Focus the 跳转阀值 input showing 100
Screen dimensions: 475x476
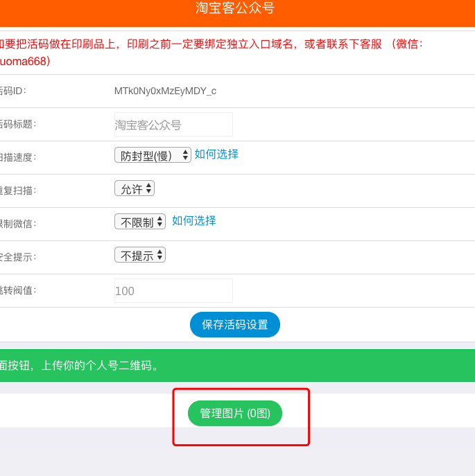tap(173, 291)
